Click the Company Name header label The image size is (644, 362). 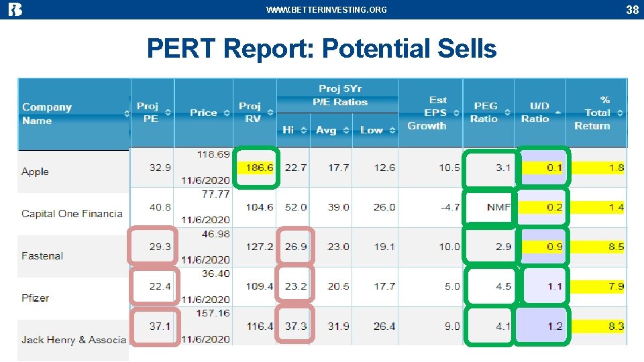click(x=47, y=114)
